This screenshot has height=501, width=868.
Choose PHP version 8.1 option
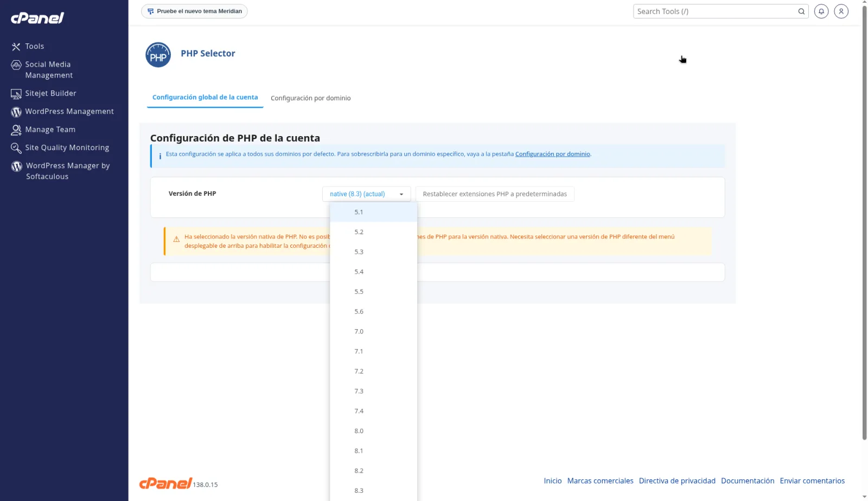click(373, 451)
